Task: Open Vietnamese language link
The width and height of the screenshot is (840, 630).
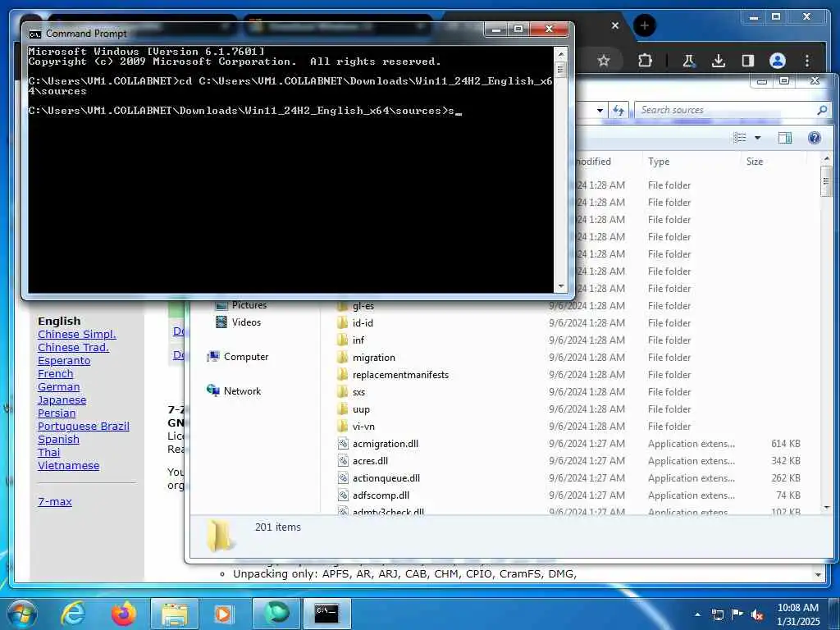Action: (x=68, y=466)
